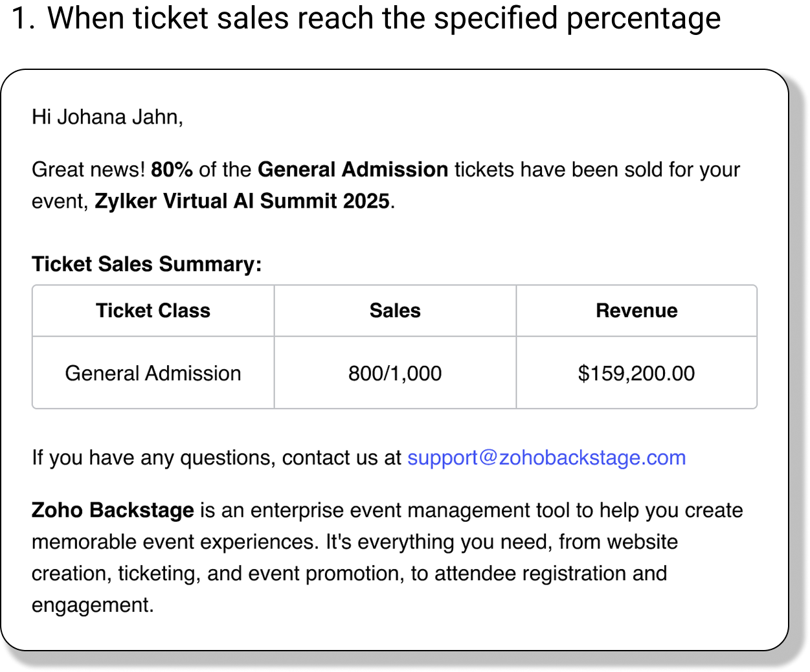Click the bold 80% text

pos(172,170)
